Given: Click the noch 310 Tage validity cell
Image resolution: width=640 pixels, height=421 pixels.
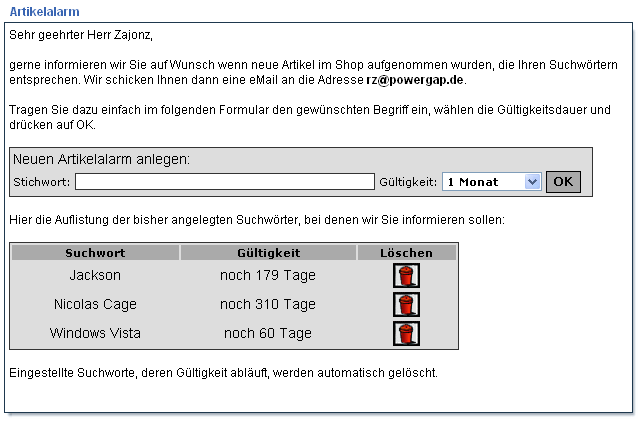Looking at the screenshot, I should (x=268, y=304).
